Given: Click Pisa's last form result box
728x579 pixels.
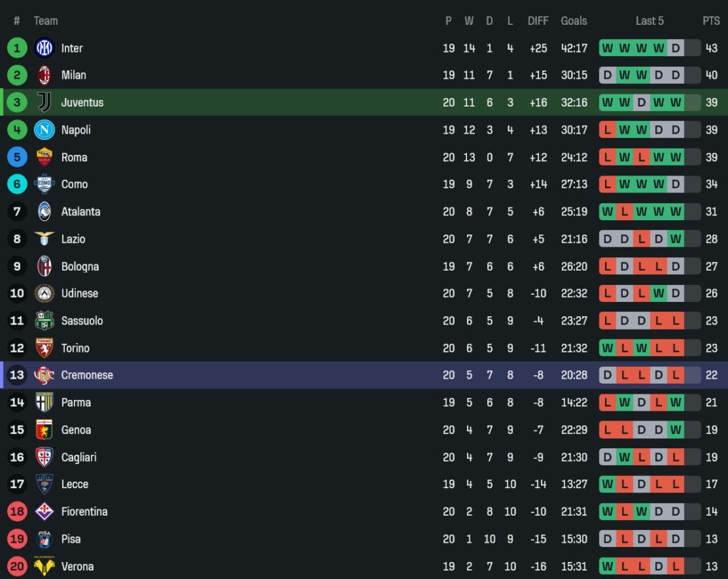Looking at the screenshot, I should (675, 539).
